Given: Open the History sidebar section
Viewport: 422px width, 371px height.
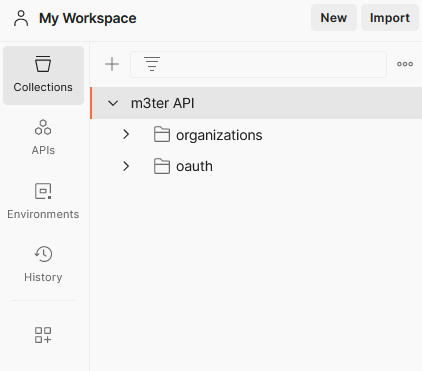Looking at the screenshot, I should tap(43, 264).
